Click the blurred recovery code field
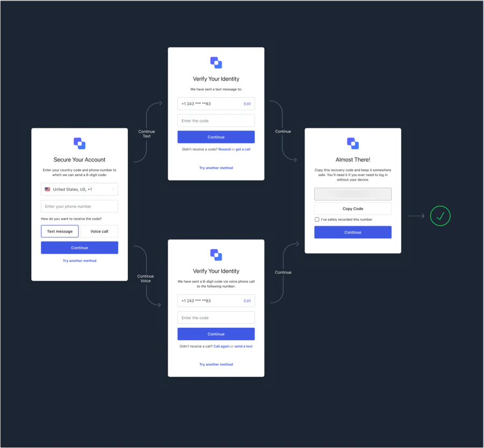This screenshot has width=484, height=448. tap(353, 194)
